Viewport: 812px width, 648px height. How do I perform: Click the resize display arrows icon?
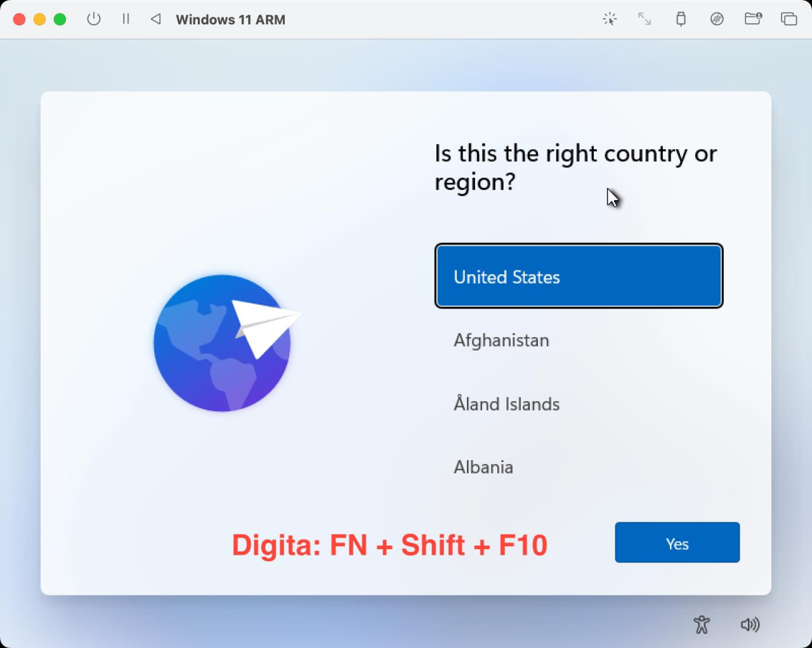(645, 19)
